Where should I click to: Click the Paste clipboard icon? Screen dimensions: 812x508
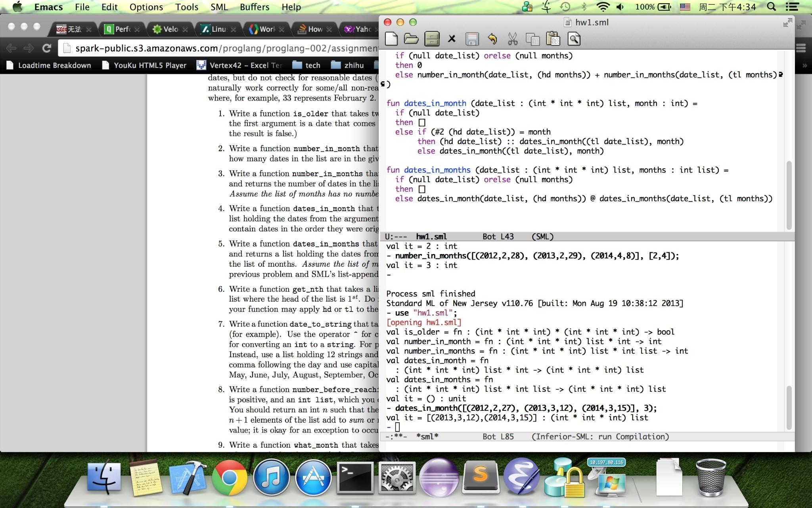[553, 39]
